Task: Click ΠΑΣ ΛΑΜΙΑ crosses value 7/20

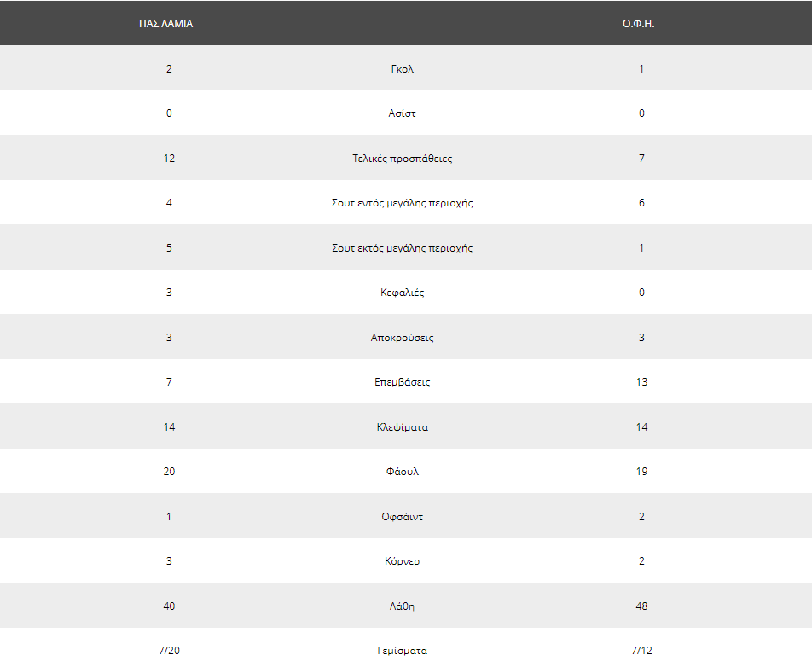Action: click(x=170, y=651)
